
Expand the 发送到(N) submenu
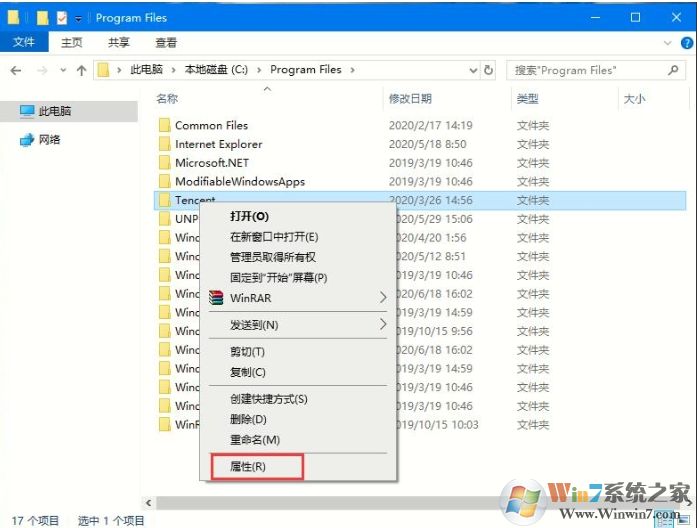(x=298, y=325)
